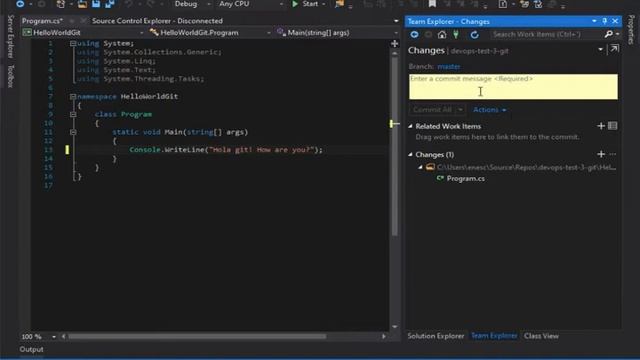This screenshot has height=360, width=640.
Task: Open the Main(string[] args) member dropdown
Action: (x=337, y=33)
